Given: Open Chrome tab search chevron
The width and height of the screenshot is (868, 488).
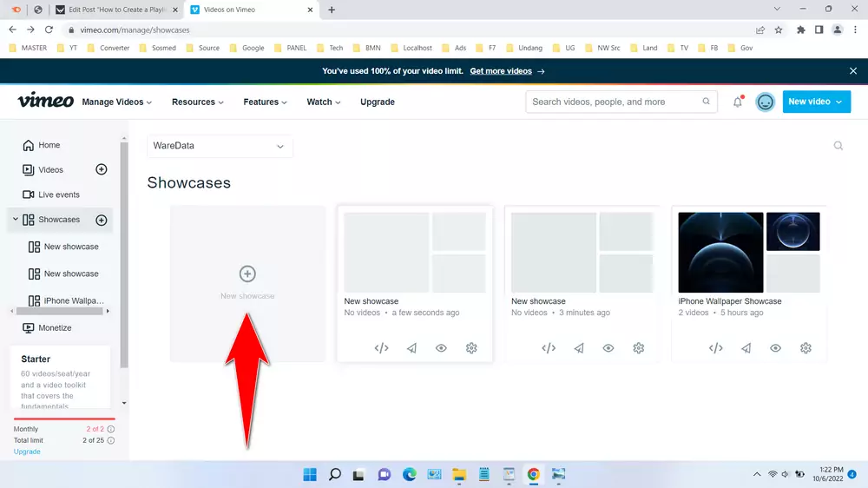Looking at the screenshot, I should coord(777,10).
